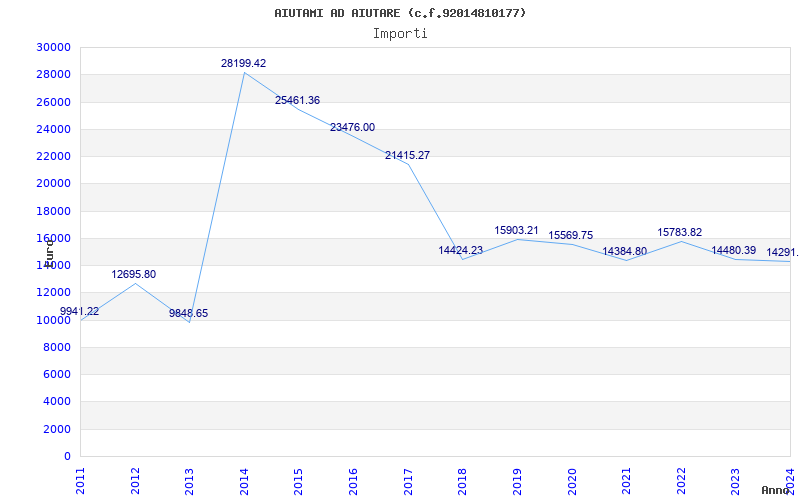This screenshot has width=800, height=500.
Task: Click the x-axis year 2017
Action: pyautogui.click(x=408, y=481)
